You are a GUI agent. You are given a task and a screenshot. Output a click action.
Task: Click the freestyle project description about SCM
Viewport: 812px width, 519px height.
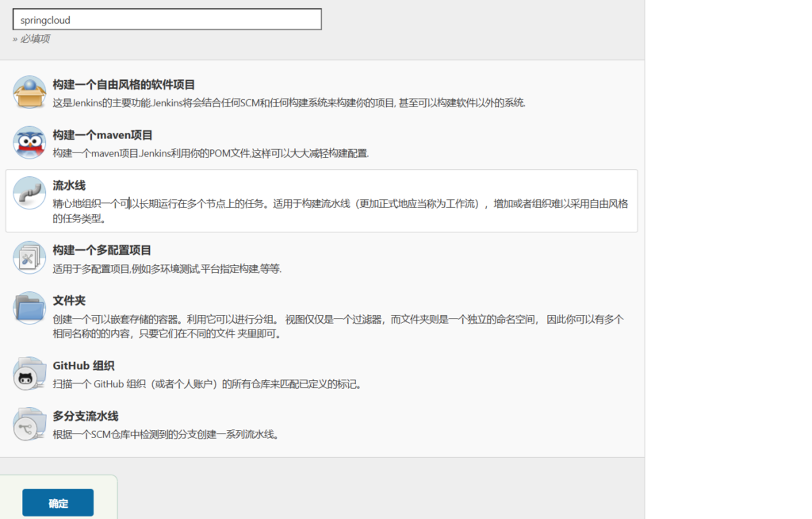[x=289, y=102]
